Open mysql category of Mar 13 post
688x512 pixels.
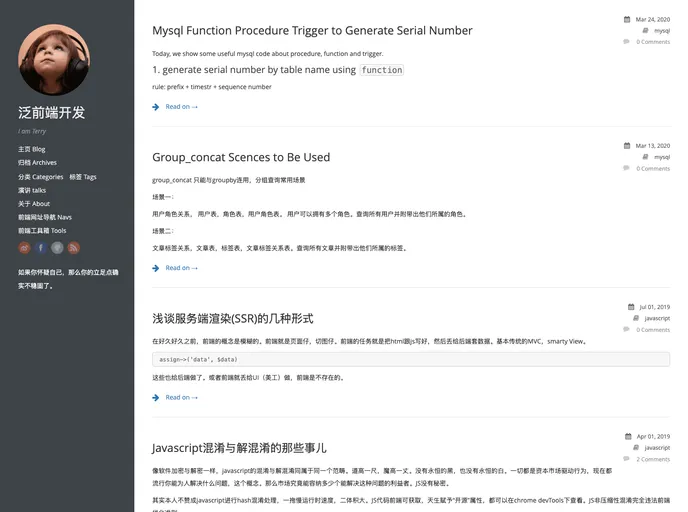(662, 157)
